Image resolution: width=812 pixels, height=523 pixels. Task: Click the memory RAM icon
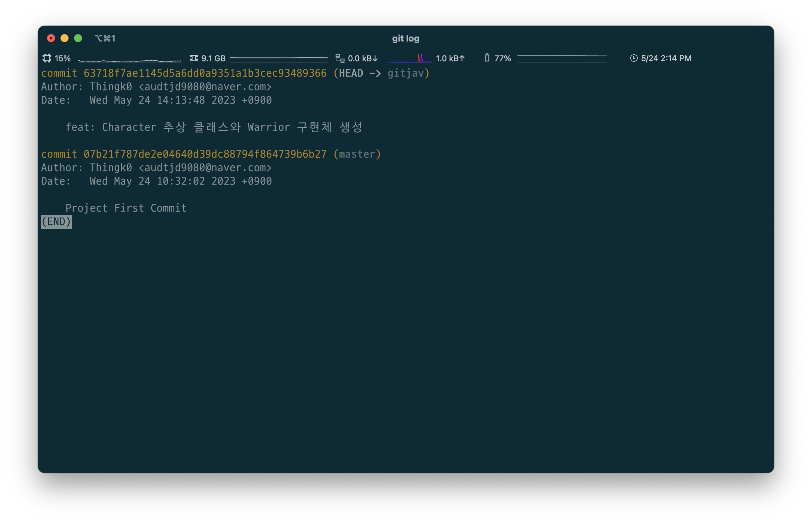click(x=194, y=58)
